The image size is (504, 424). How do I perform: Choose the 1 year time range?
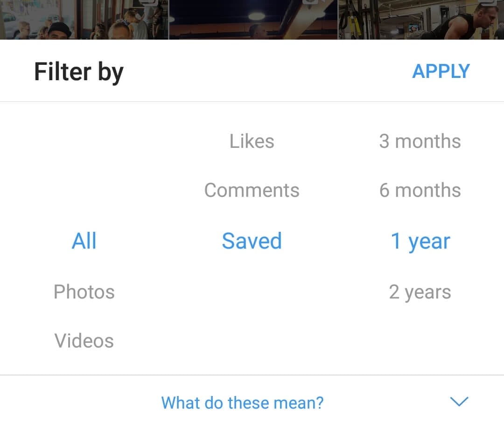[420, 242]
